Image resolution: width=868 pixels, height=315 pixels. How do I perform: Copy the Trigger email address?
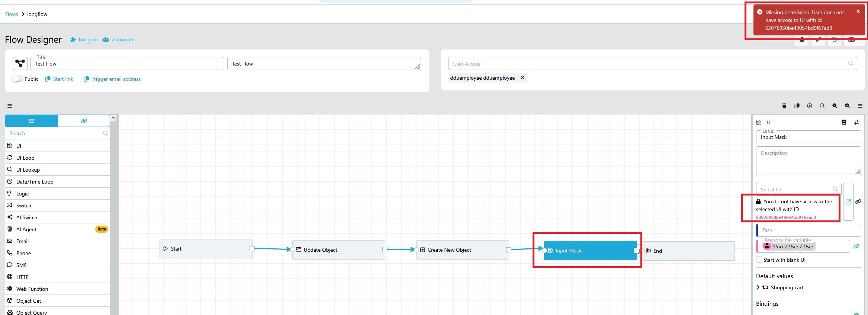pyautogui.click(x=112, y=79)
